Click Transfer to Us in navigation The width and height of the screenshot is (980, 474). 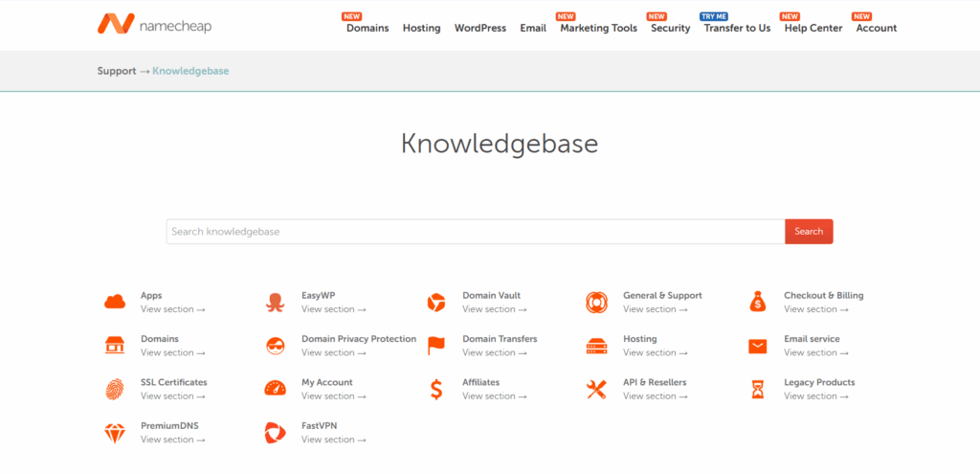pos(738,28)
